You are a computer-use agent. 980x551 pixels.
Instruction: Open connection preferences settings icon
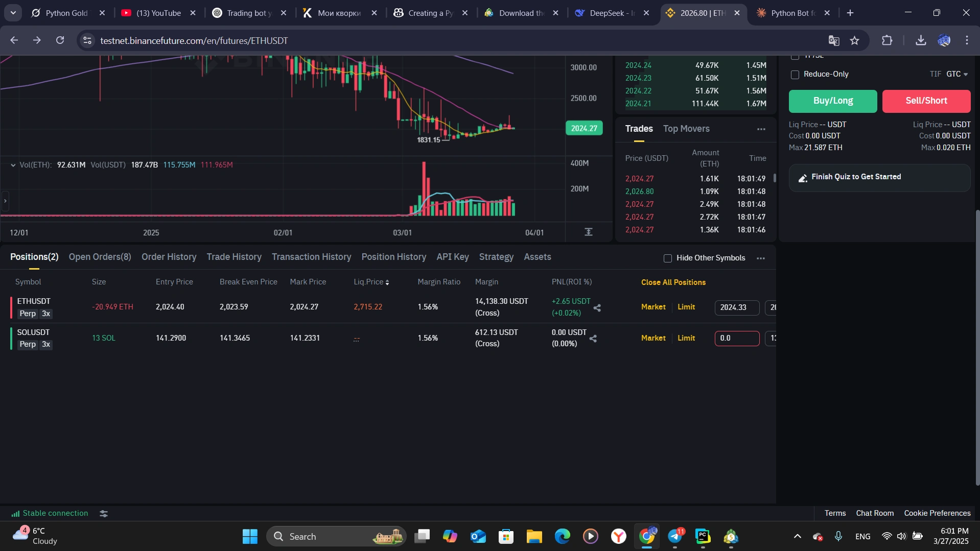click(104, 514)
